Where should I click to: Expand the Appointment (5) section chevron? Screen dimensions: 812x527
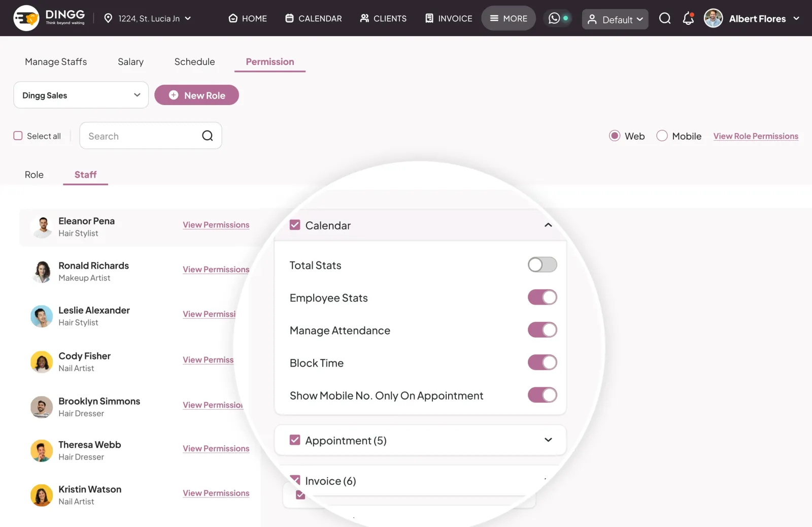click(548, 440)
